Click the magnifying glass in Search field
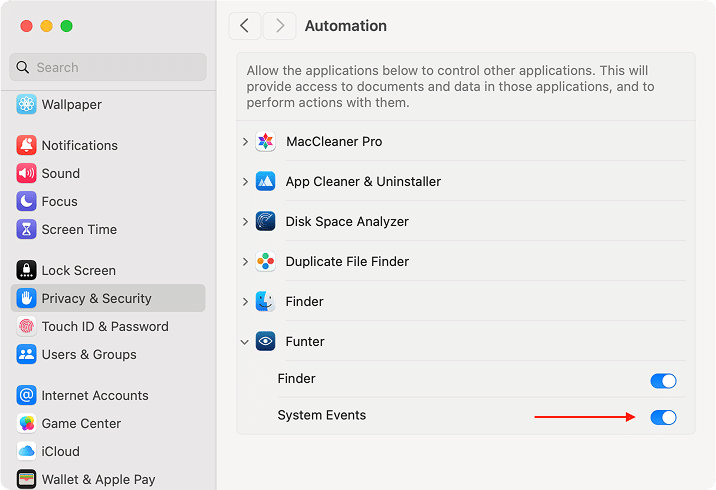 click(22, 67)
